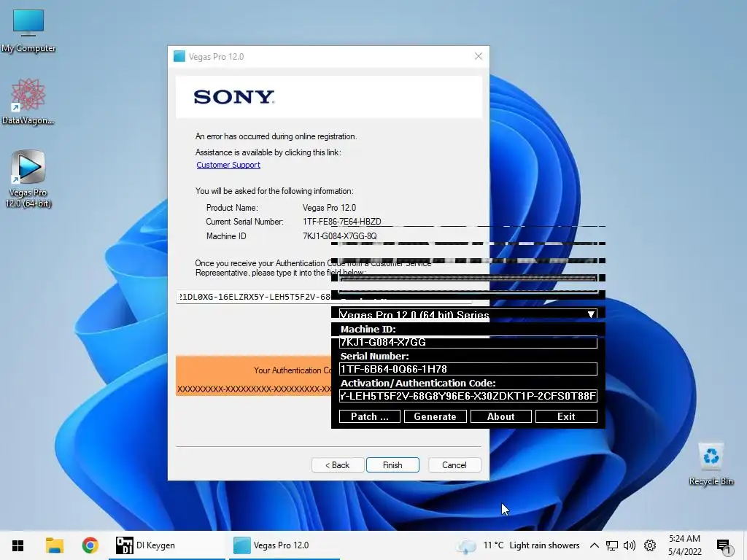Open the volume control tray icon

(630, 545)
